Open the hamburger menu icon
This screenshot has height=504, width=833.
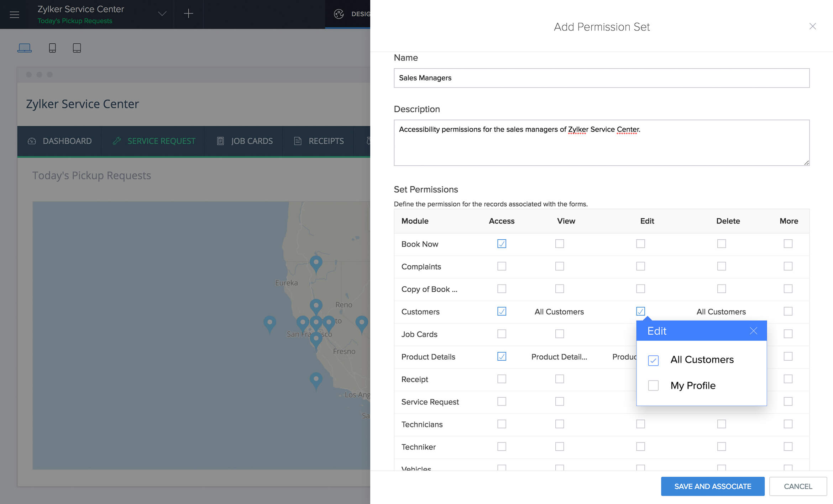pyautogui.click(x=14, y=15)
